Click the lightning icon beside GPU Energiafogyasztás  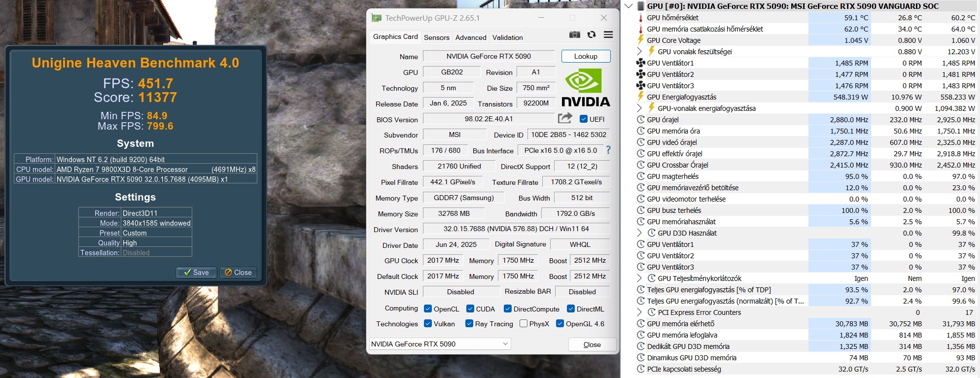click(640, 97)
